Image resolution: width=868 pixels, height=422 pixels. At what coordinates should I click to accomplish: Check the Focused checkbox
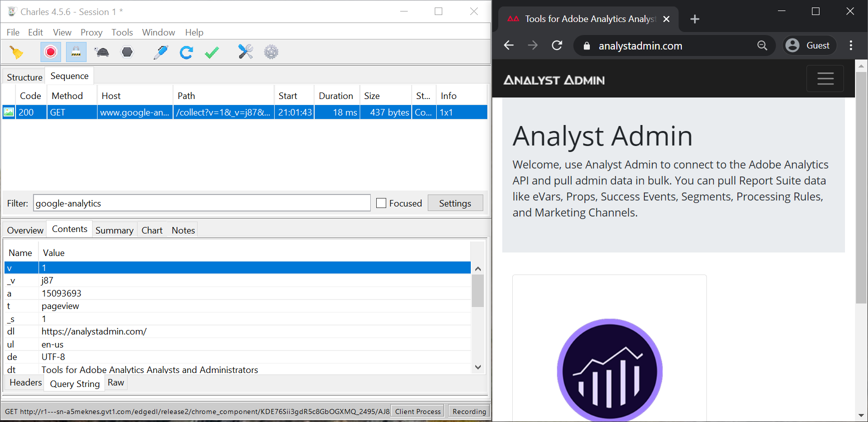point(381,203)
